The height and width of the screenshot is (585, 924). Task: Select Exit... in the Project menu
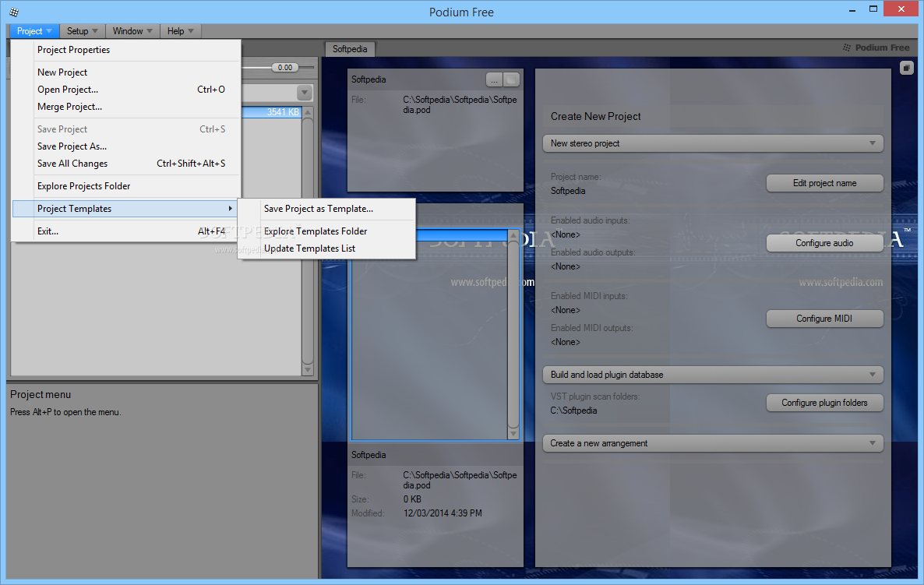[126, 231]
